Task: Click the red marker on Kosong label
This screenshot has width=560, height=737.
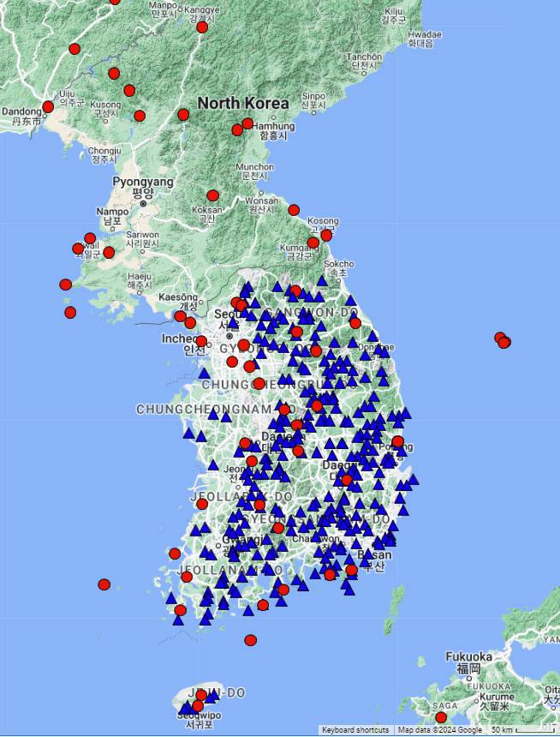Action: coord(326,235)
